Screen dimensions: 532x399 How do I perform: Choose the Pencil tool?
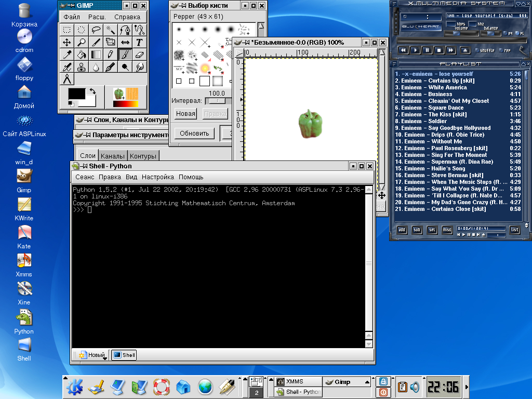tap(111, 55)
